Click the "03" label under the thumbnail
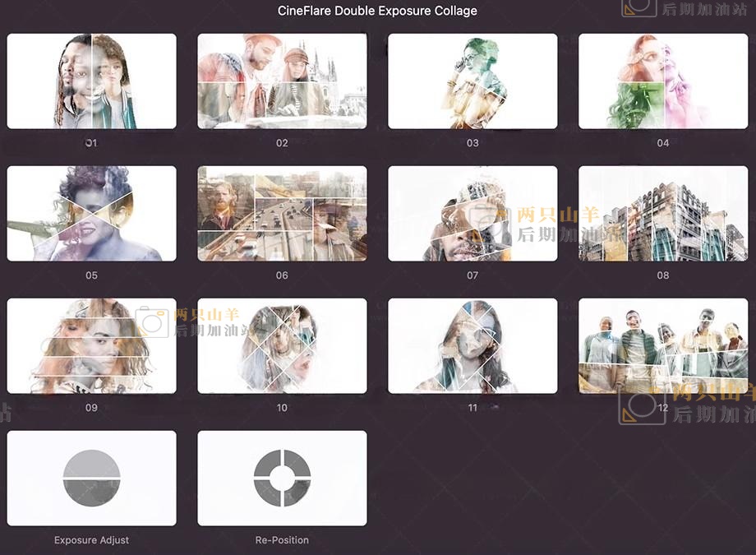The image size is (756, 555). (472, 143)
